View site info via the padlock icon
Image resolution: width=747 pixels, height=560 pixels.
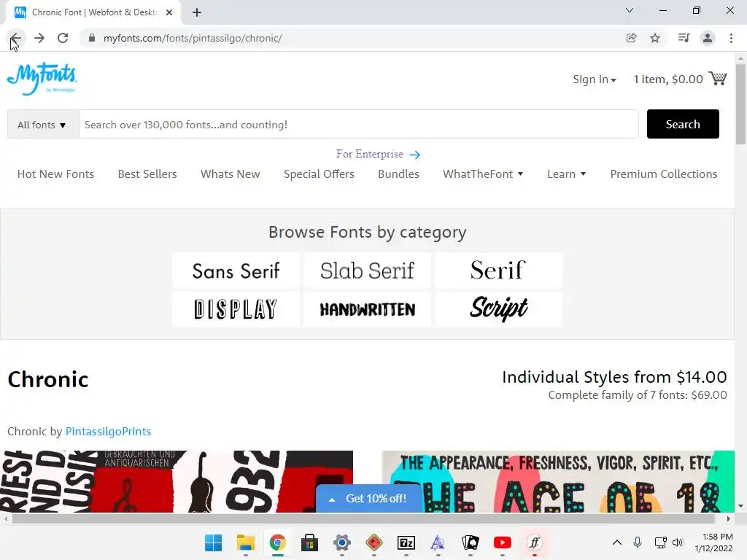tap(92, 38)
